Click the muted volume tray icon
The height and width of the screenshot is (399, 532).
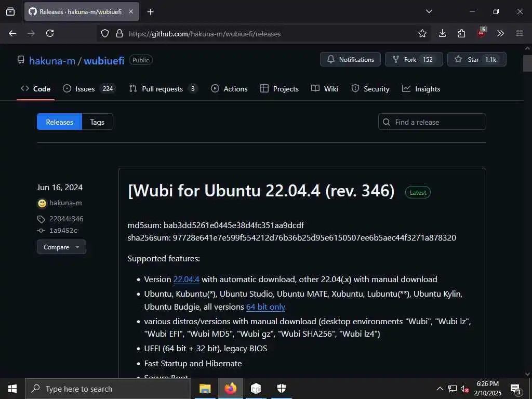click(x=465, y=389)
